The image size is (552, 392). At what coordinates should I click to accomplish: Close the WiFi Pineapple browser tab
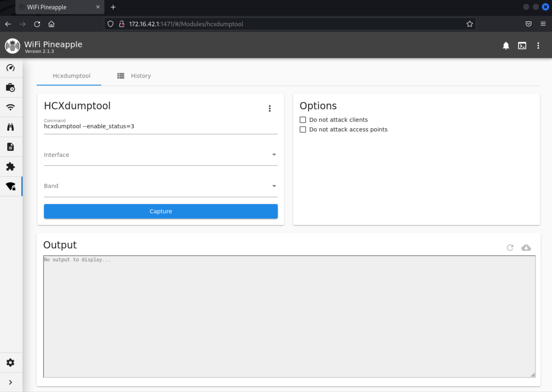[x=98, y=7]
